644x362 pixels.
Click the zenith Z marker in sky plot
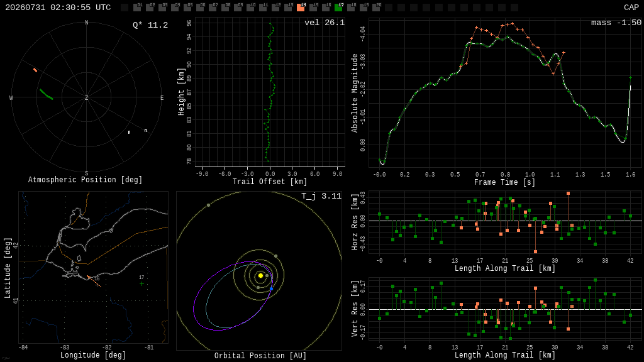coord(86,97)
